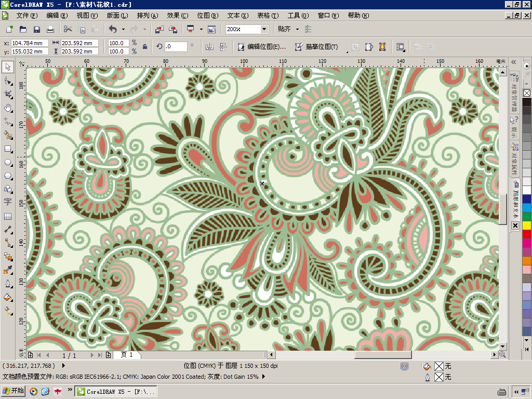The image size is (532, 399).
Task: Toggle the lock ratio padlock
Action: 145,47
